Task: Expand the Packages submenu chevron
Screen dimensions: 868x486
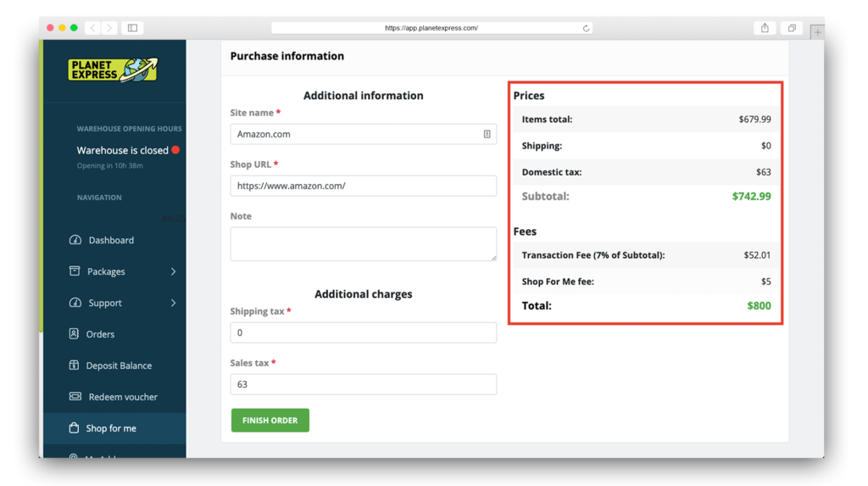Action: pyautogui.click(x=173, y=271)
